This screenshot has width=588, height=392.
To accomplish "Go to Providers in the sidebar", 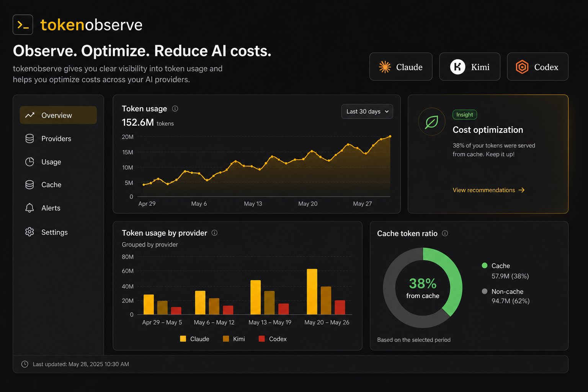I will click(58, 139).
